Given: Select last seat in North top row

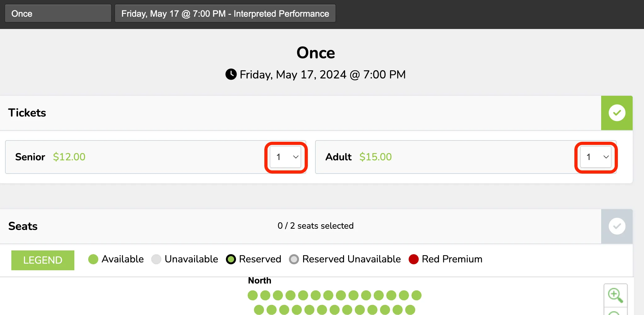Looking at the screenshot, I should click(x=417, y=295).
